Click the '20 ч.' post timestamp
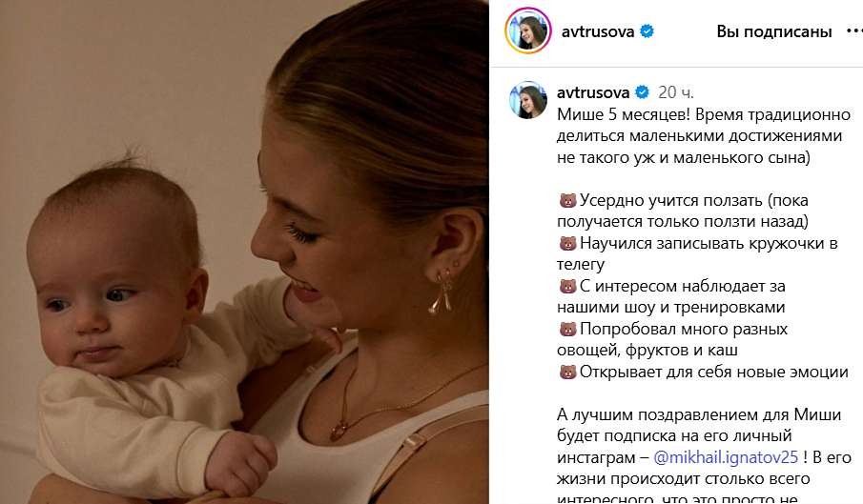Viewport: 863px width, 504px height. coord(676,92)
